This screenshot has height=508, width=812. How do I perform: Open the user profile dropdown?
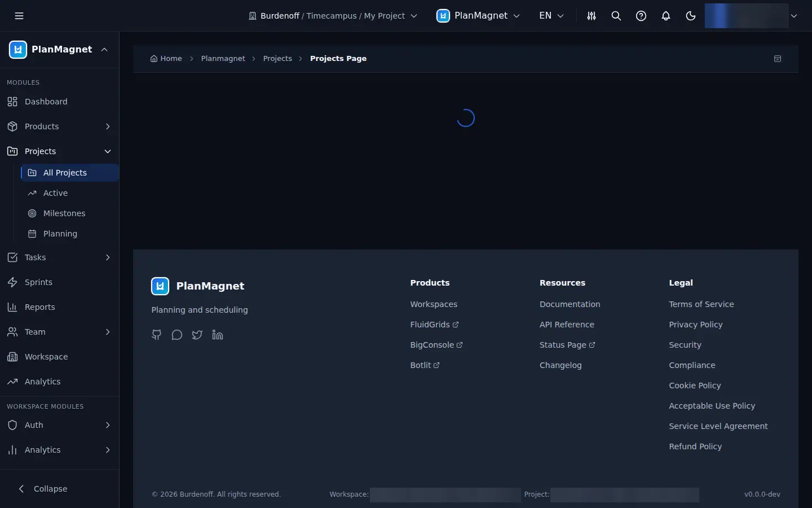752,16
